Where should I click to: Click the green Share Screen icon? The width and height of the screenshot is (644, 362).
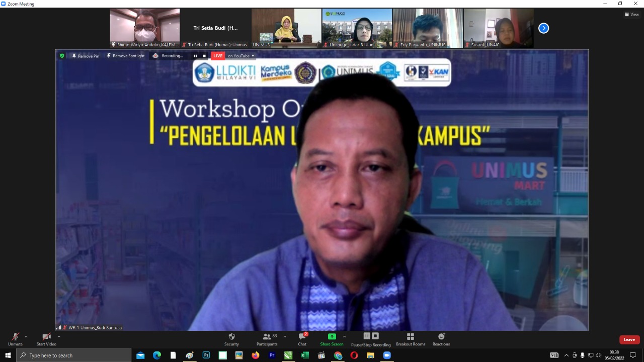pyautogui.click(x=332, y=336)
